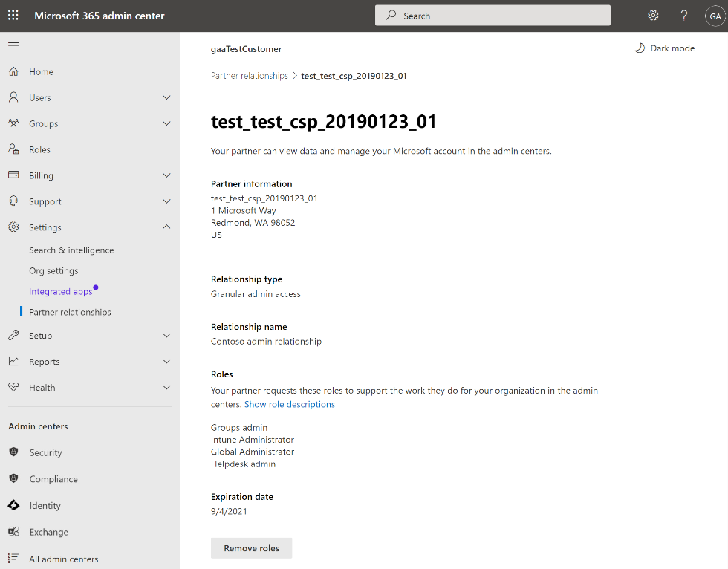The width and height of the screenshot is (728, 569).
Task: Click the Identity diamond icon
Action: 13,505
